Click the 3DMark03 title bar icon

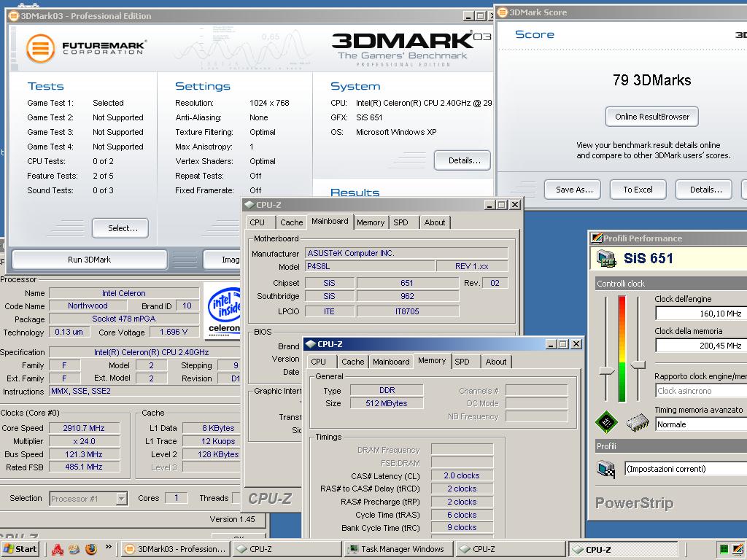point(14,16)
